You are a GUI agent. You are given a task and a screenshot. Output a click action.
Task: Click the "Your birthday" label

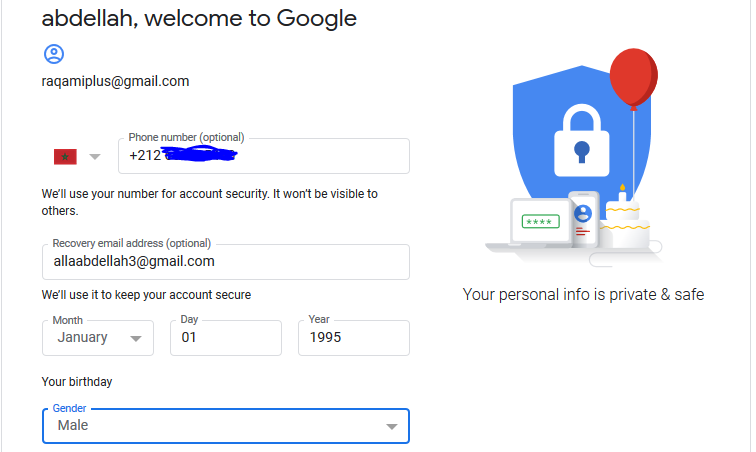pos(77,382)
